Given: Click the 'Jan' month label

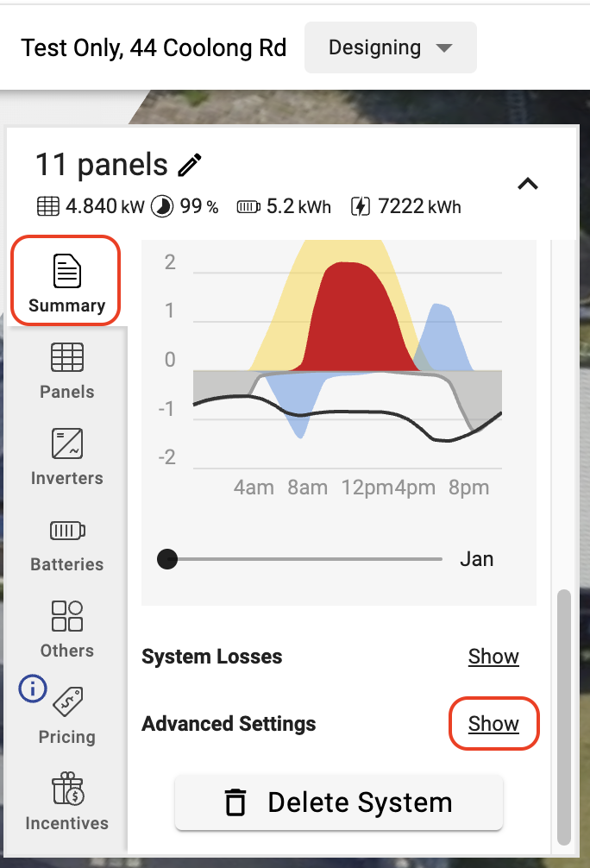Looking at the screenshot, I should pos(476,559).
